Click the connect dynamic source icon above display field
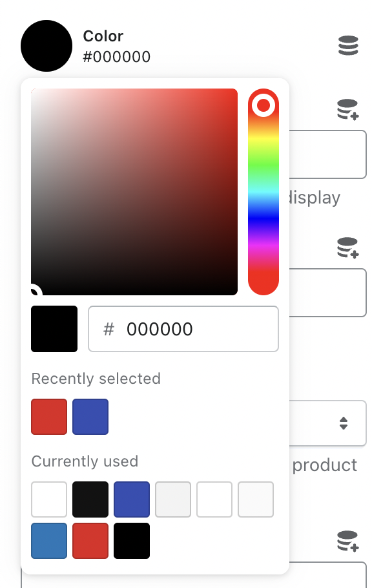The width and height of the screenshot is (372, 588). 348,109
